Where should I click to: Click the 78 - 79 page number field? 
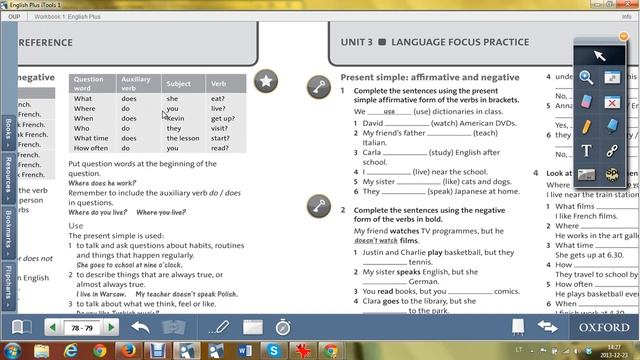coord(82,328)
